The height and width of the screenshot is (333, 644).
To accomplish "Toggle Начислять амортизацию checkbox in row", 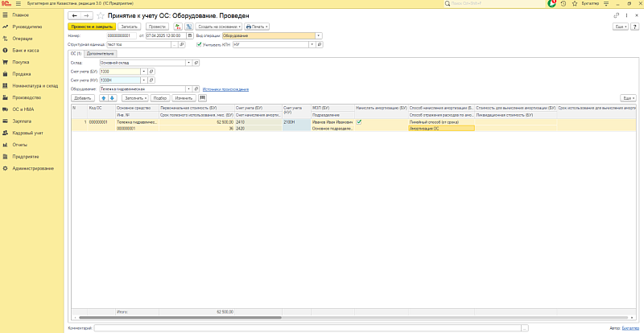I will (359, 122).
